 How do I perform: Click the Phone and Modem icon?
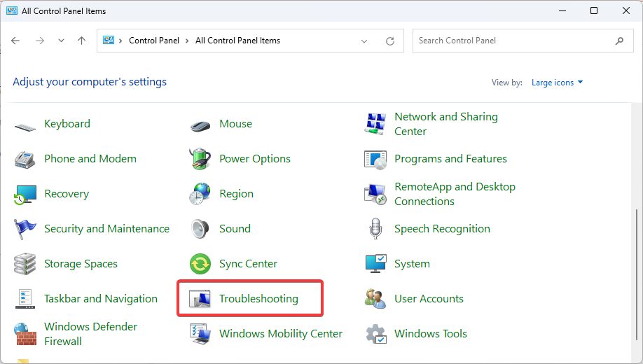coord(25,159)
